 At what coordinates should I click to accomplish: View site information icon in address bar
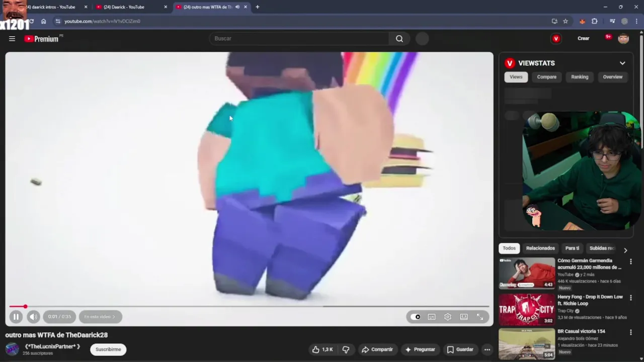tap(58, 21)
